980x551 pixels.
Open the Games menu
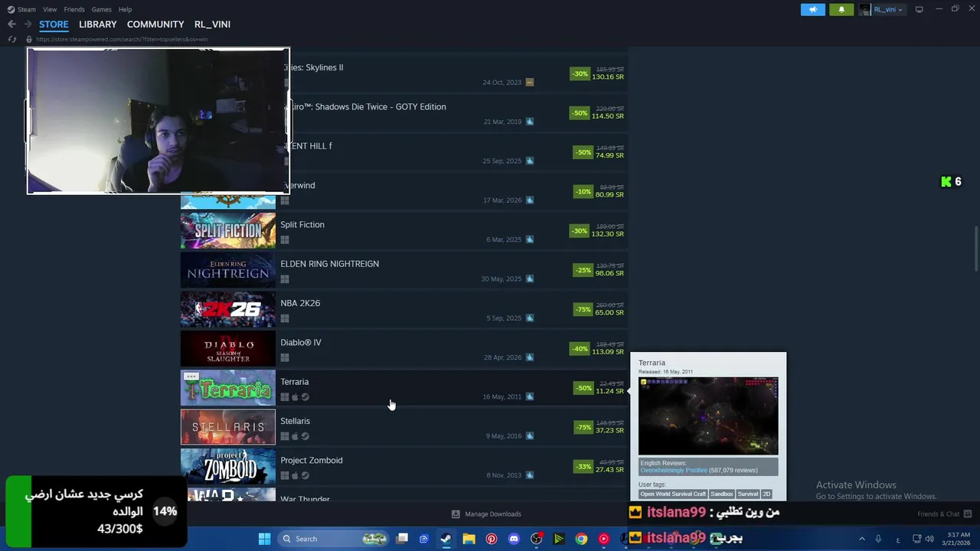[101, 9]
